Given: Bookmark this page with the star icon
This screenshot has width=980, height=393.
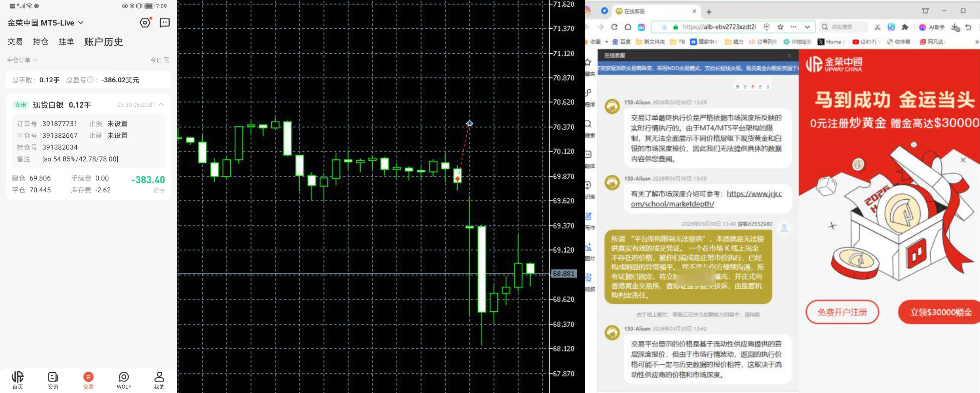Looking at the screenshot, I should pos(780,27).
